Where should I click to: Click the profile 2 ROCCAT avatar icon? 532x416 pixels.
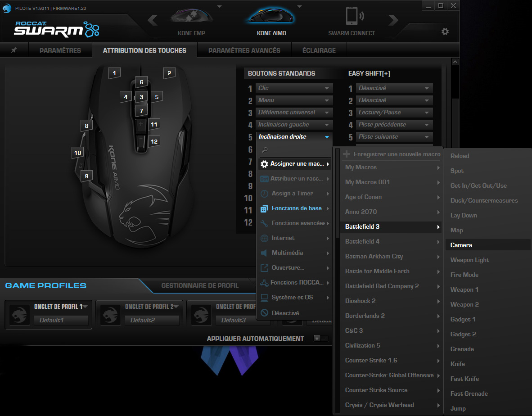[x=110, y=315]
